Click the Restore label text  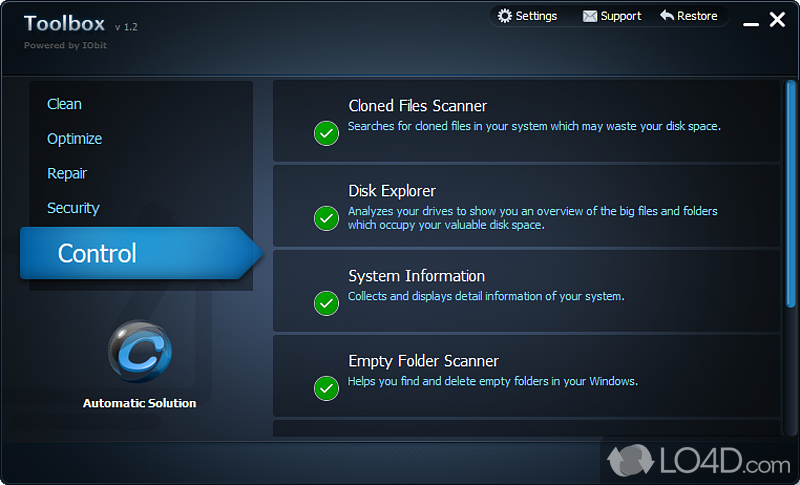(697, 16)
